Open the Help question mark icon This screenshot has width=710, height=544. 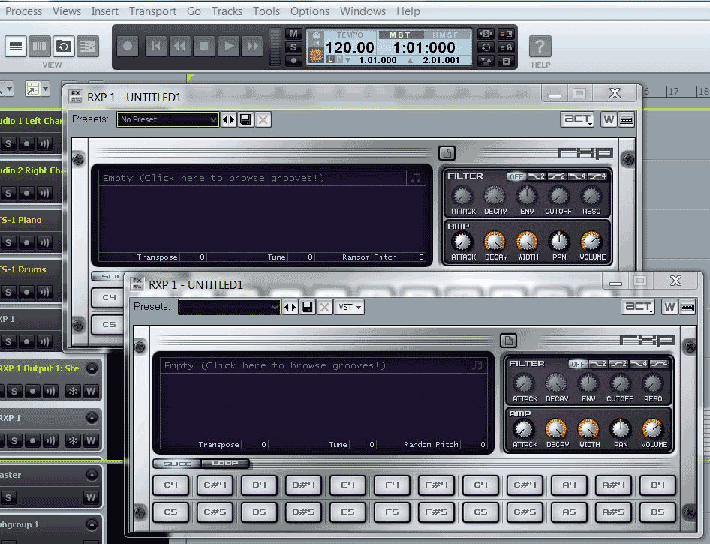click(540, 46)
